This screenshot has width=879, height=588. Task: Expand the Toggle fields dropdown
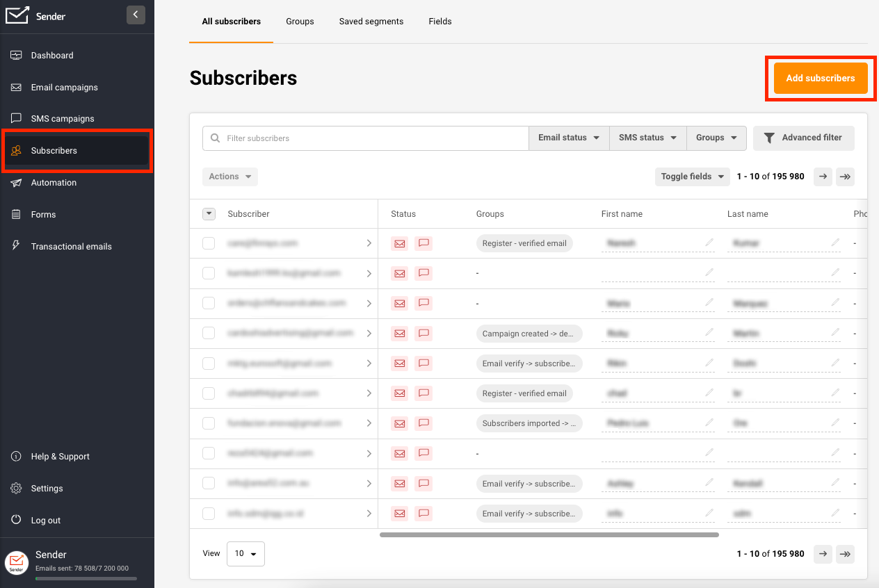pyautogui.click(x=692, y=177)
